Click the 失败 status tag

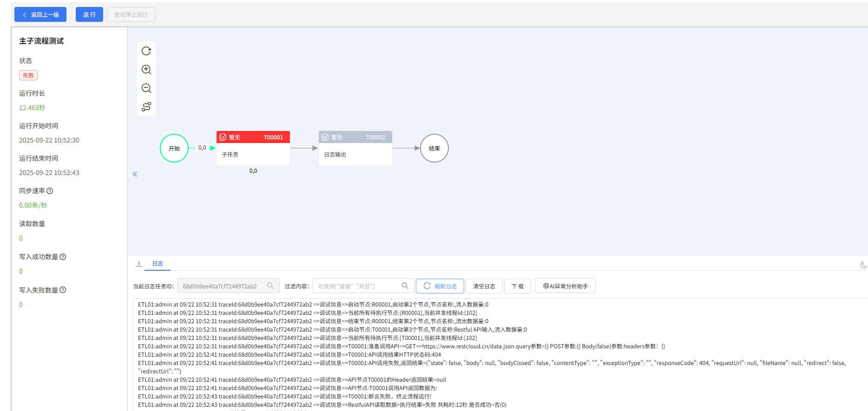click(28, 75)
